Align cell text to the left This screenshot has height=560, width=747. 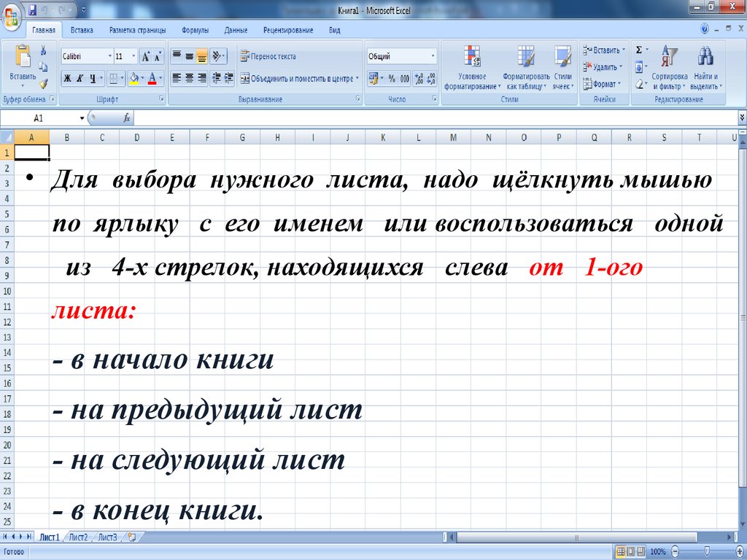(x=177, y=78)
